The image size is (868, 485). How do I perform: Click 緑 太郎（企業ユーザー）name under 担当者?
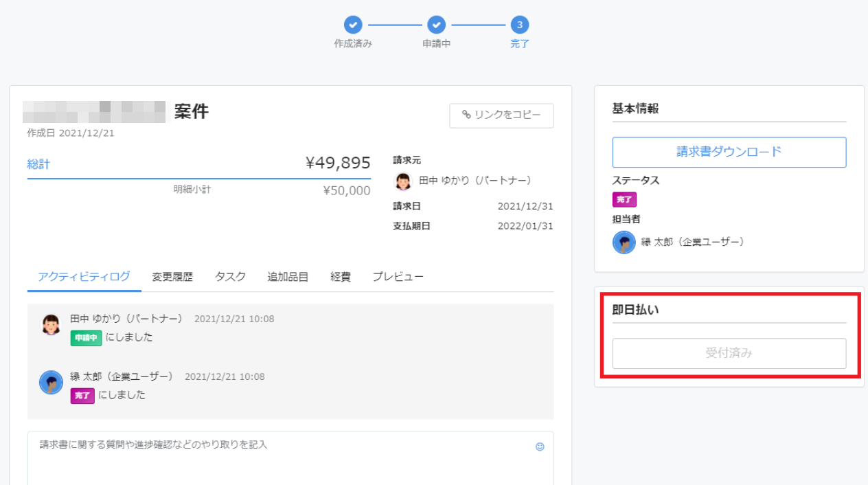point(693,242)
